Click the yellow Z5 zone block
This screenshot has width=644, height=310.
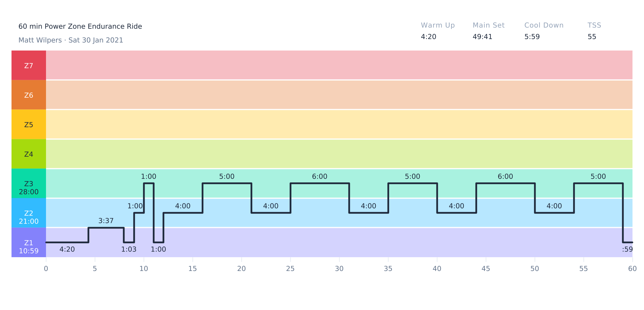tap(28, 125)
